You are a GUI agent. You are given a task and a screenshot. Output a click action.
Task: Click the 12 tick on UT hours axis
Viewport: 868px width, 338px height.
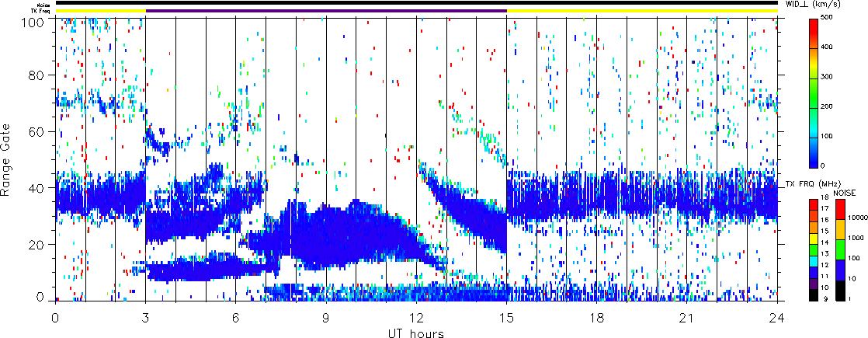[x=416, y=317]
